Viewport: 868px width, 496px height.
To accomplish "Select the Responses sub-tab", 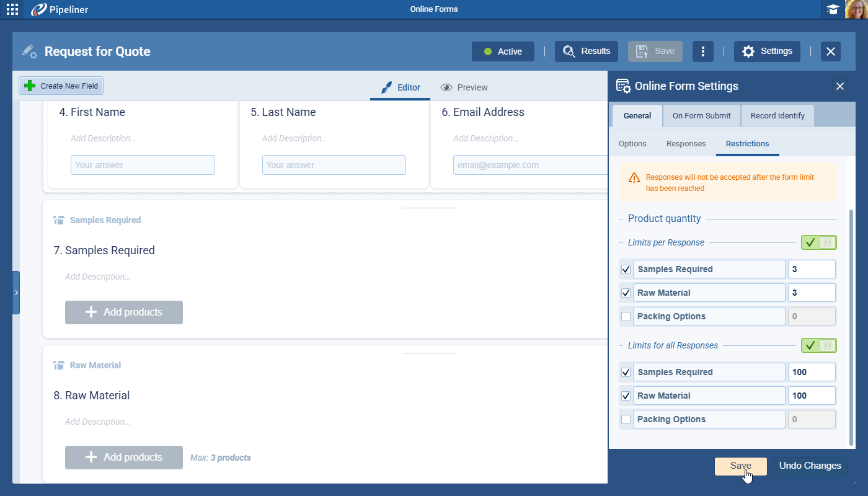I will (x=686, y=144).
